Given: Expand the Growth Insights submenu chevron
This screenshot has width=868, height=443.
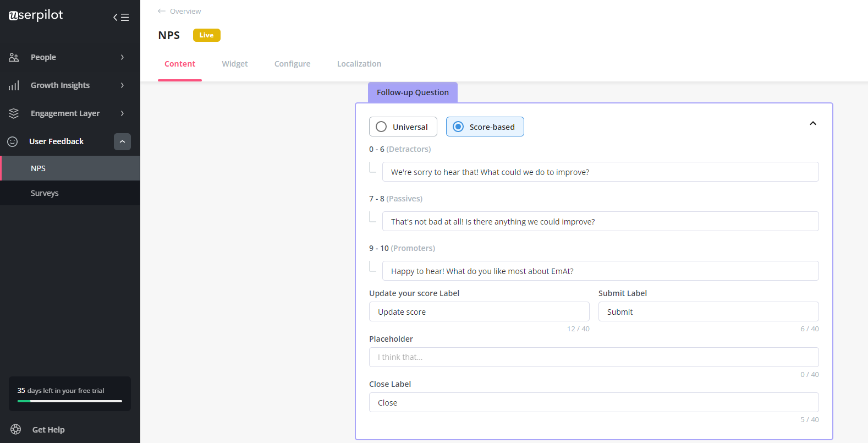Looking at the screenshot, I should pyautogui.click(x=122, y=85).
